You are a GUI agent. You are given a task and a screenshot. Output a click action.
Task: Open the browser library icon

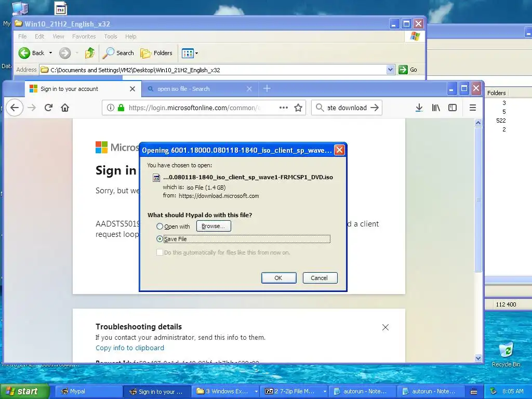[436, 108]
